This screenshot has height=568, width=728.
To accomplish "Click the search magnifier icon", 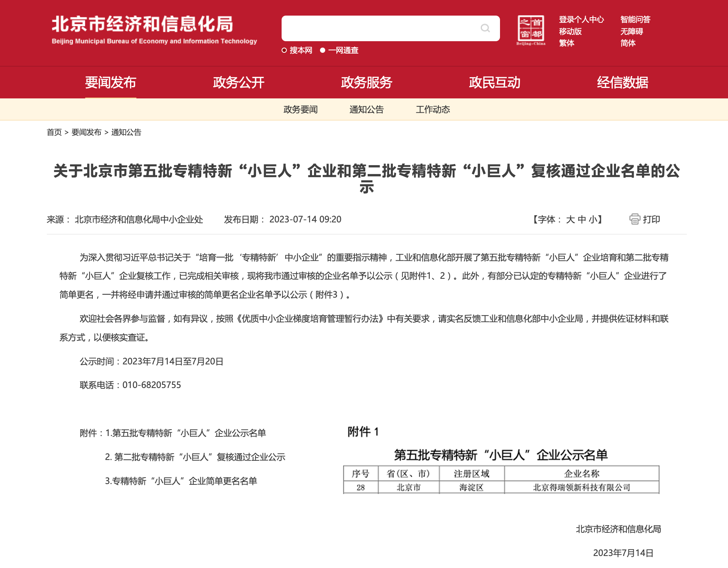I will [485, 28].
